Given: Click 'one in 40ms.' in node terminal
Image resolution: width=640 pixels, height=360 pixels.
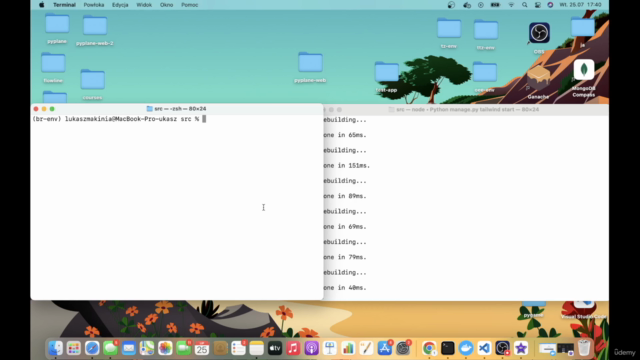Looking at the screenshot, I should pos(345,288).
